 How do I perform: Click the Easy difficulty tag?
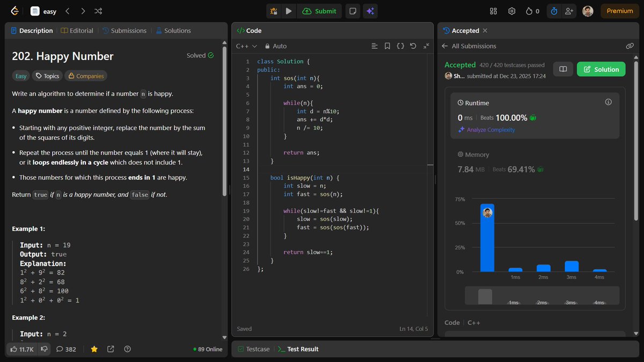[x=21, y=76]
